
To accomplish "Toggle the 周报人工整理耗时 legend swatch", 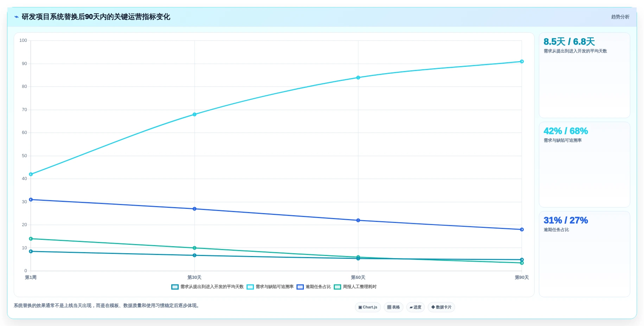I will 337,287.
